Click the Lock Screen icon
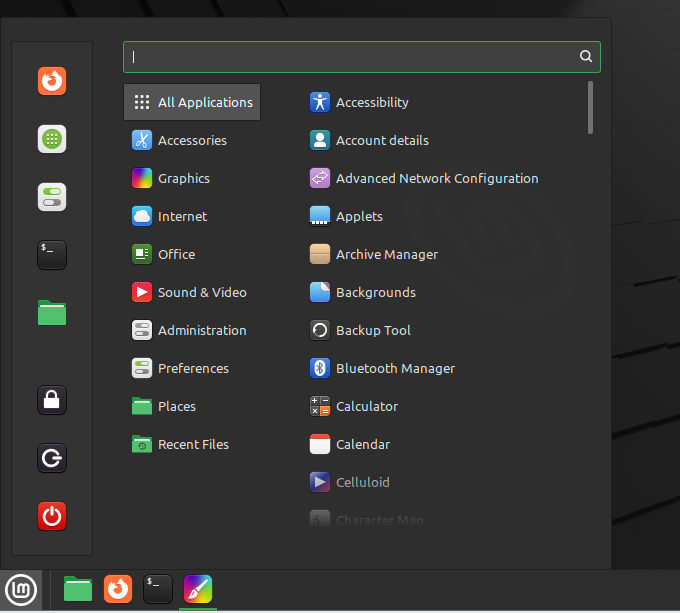Image resolution: width=680 pixels, height=613 pixels. (52, 400)
